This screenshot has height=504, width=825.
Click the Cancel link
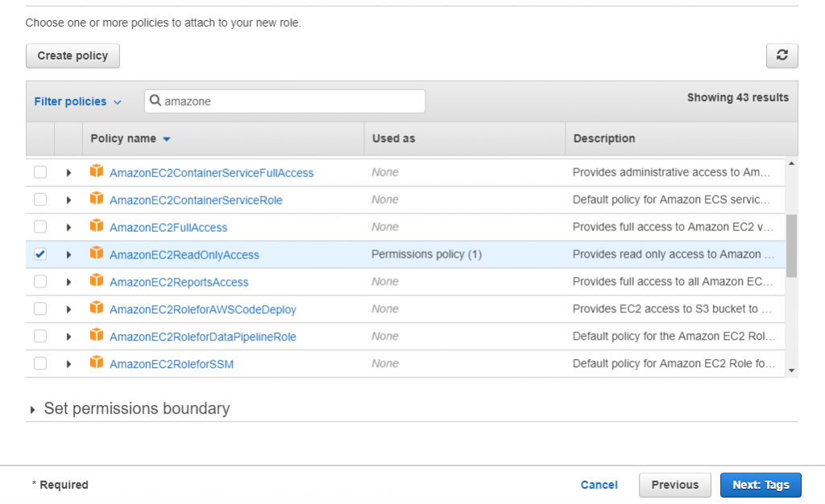599,485
